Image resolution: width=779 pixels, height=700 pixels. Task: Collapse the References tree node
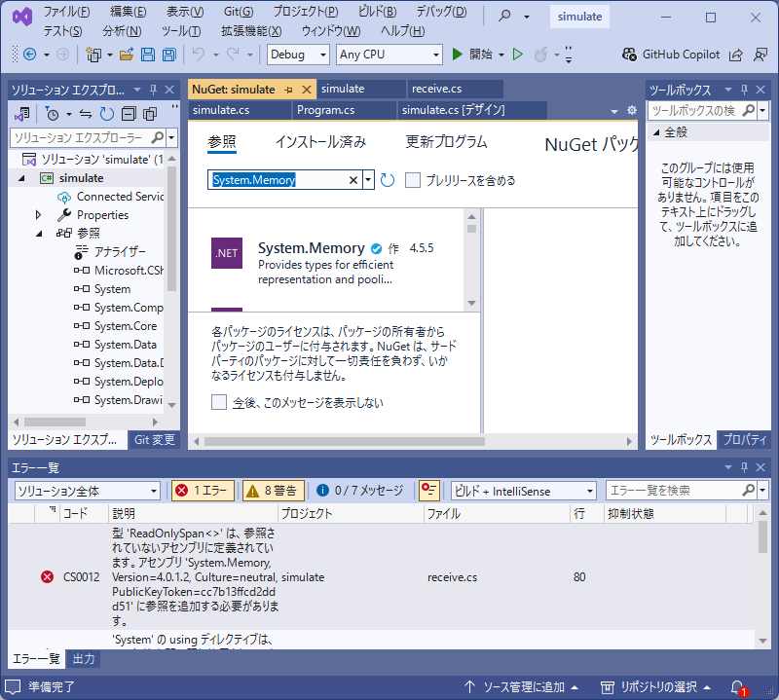(x=38, y=234)
